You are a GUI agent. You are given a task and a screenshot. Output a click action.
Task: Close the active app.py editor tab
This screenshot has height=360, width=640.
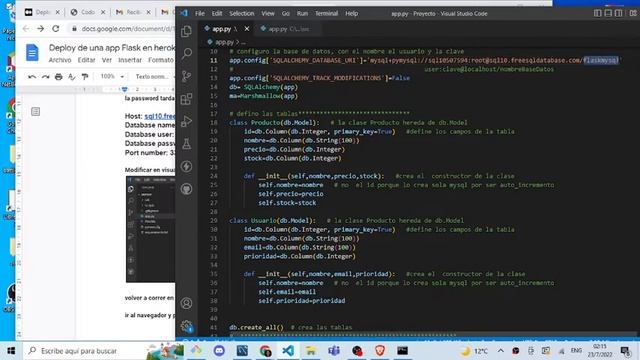tap(247, 29)
